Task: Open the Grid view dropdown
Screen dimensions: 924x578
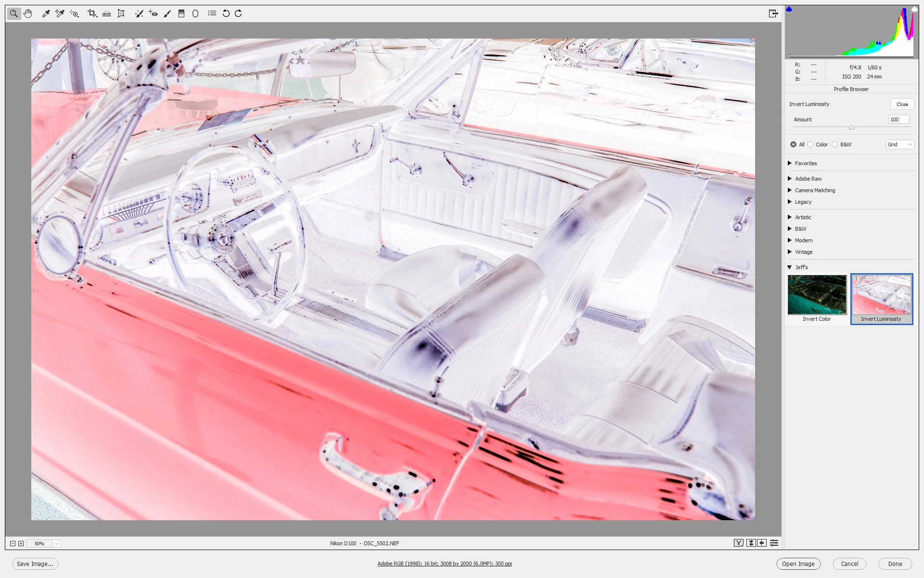Action: pos(899,144)
